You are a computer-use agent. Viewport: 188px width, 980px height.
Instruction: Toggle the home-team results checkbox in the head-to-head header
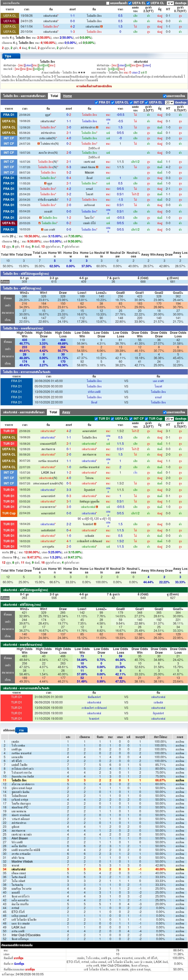[x=108, y=3]
